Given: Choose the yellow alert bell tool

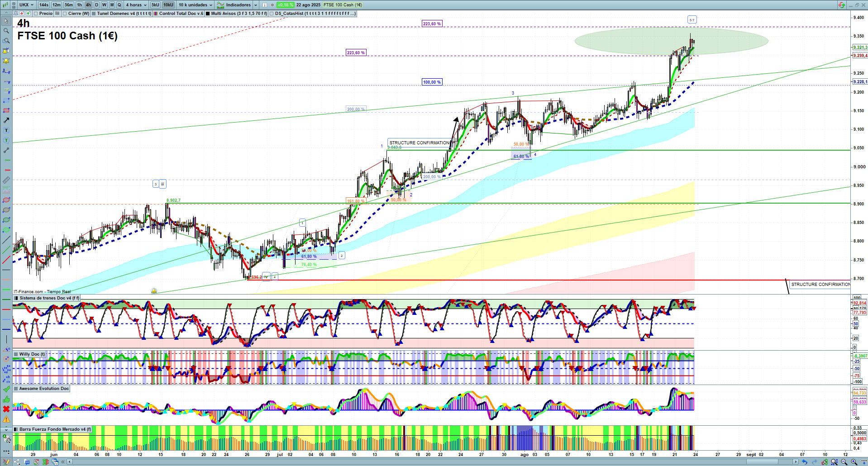Looking at the screenshot, I should [6, 61].
